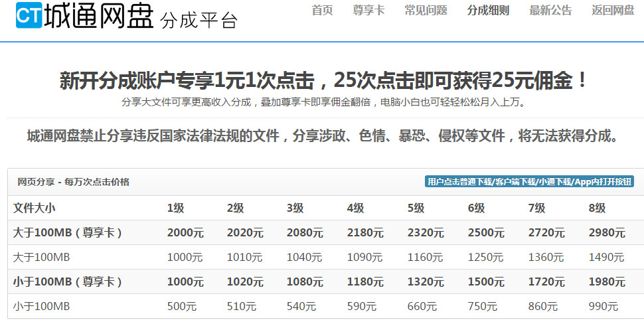This screenshot has height=322, width=644.
Task: Click the 分享大文件可享更高收入分成 subtitle
Action: (323, 102)
